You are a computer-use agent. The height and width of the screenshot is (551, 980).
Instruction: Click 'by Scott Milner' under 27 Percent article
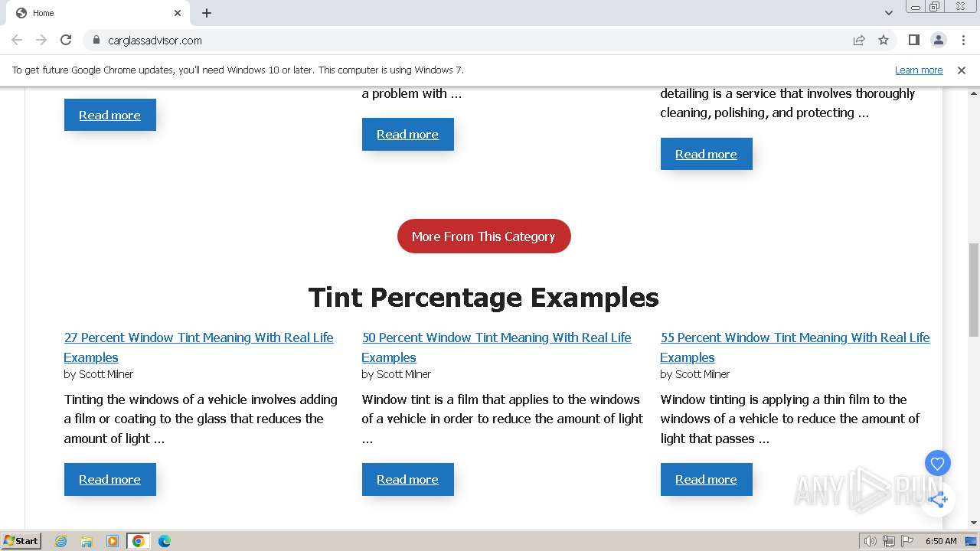(99, 374)
